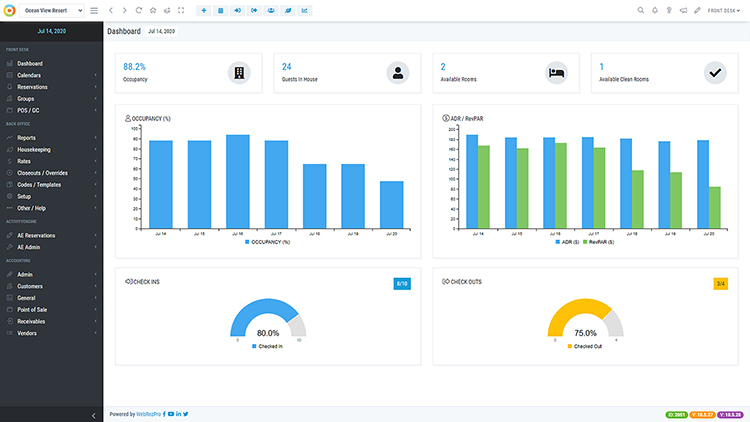Open the FRONT DESK user dropdown
Screen dimensions: 750x422
pyautogui.click(x=724, y=10)
